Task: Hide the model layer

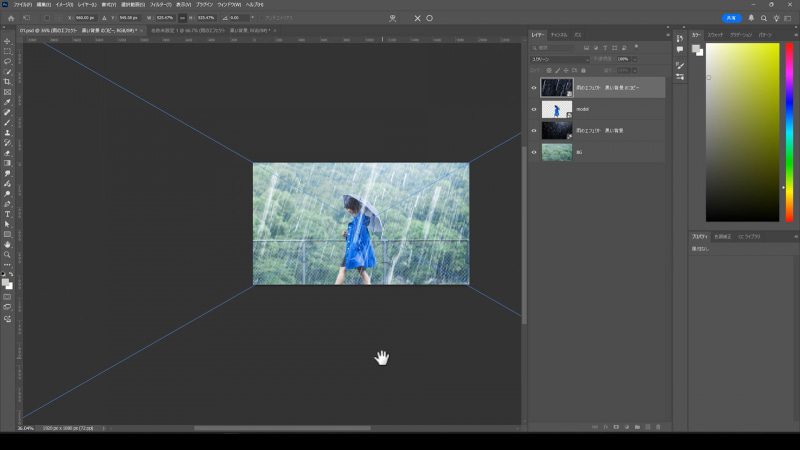Action: [534, 109]
